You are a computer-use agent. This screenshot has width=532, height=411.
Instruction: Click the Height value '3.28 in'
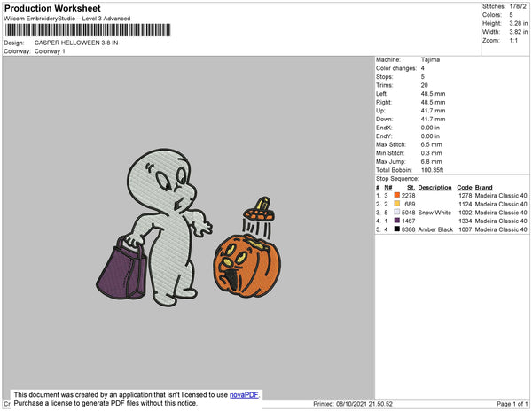519,23
